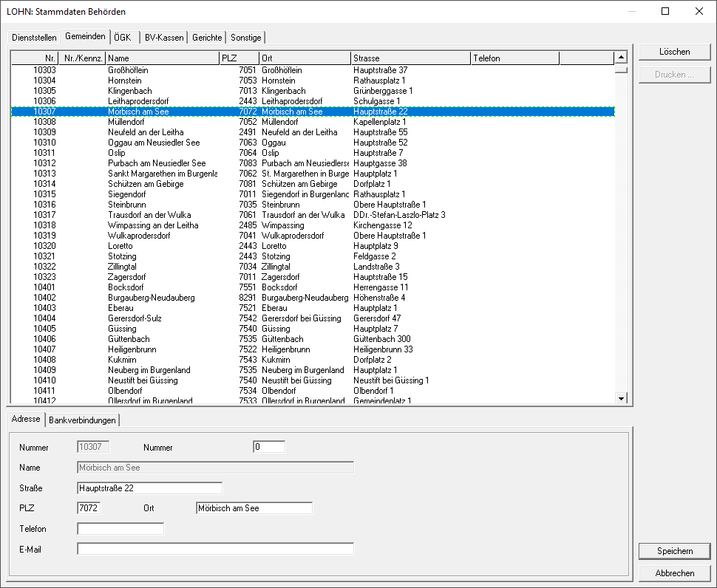
Task: Click the PLZ field containing 7072
Action: [x=89, y=508]
